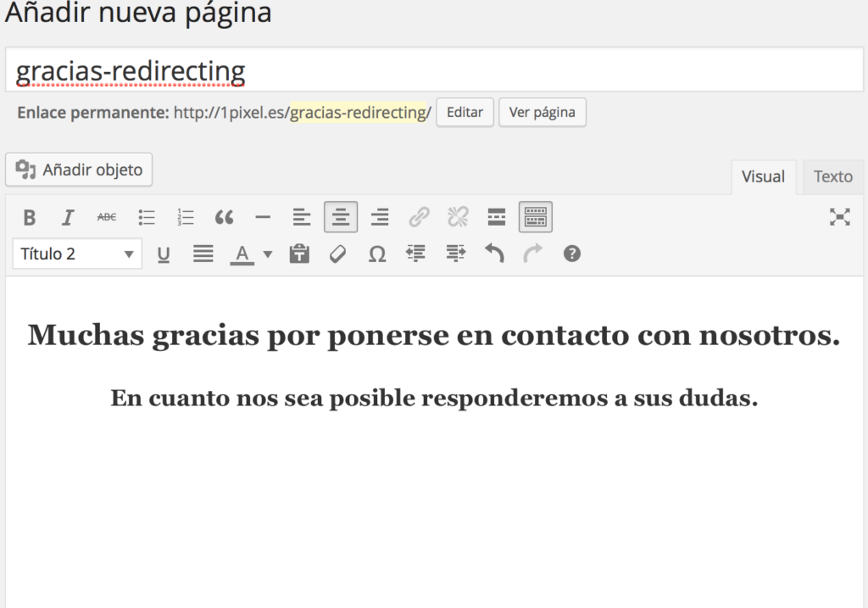Focus the page title input field
The height and width of the screenshot is (608, 868).
(x=434, y=70)
